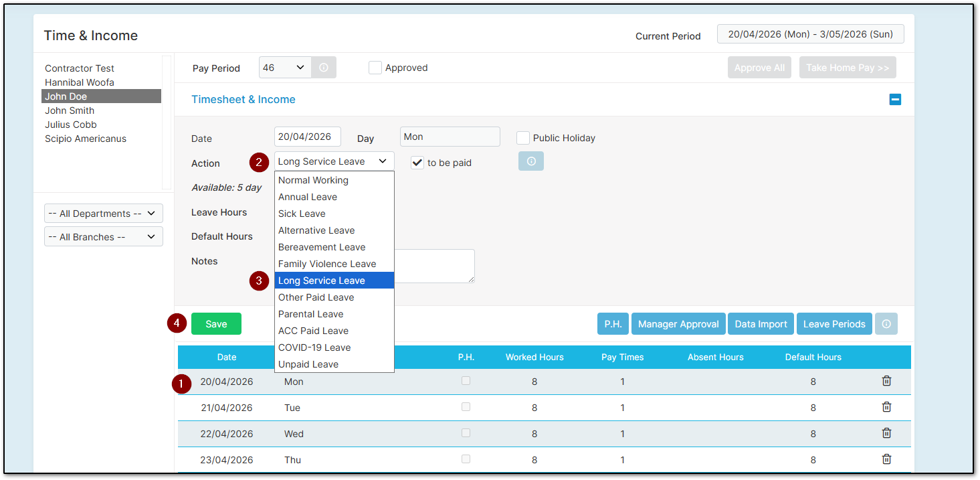Collapse the Timesheet & Income section
The height and width of the screenshot is (480, 980).
click(895, 100)
